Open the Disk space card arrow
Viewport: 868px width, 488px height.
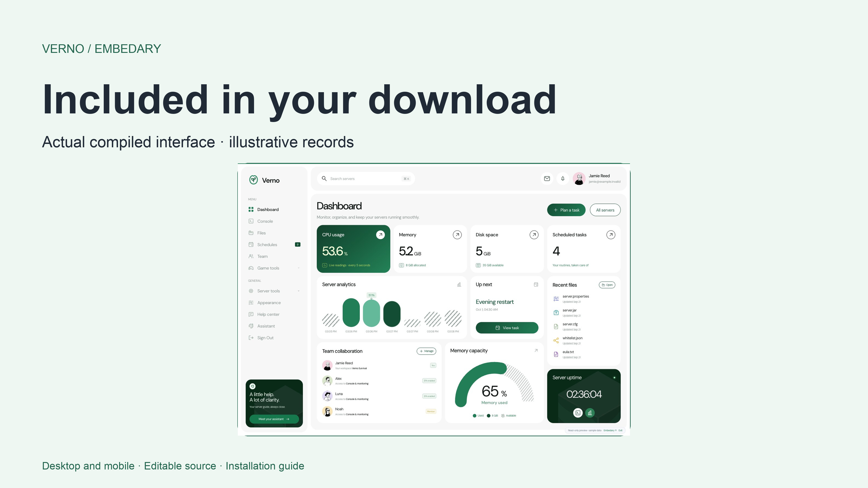pos(534,235)
